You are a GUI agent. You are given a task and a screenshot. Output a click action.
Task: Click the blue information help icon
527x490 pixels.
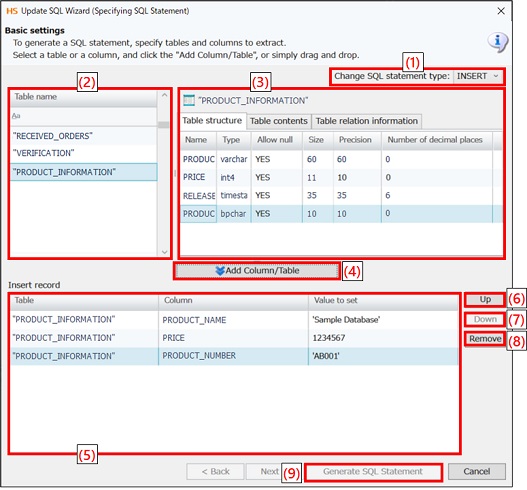coord(498,42)
